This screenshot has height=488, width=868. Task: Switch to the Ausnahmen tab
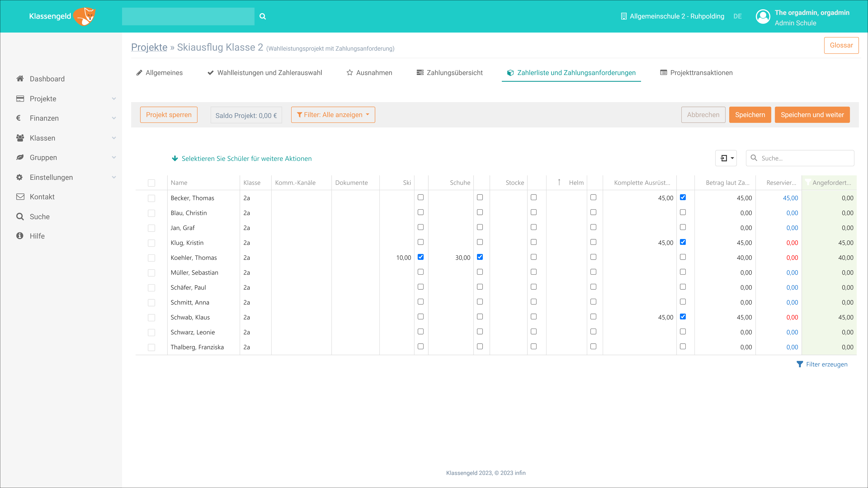click(x=369, y=73)
